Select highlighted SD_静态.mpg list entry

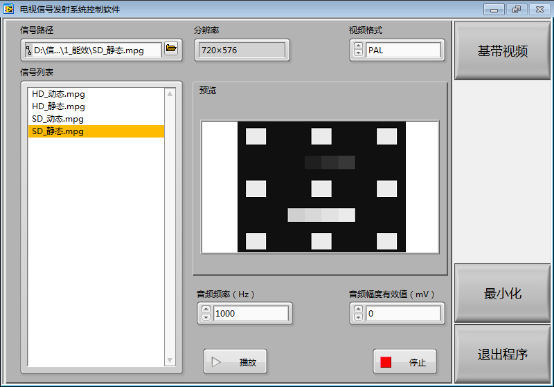pyautogui.click(x=96, y=131)
